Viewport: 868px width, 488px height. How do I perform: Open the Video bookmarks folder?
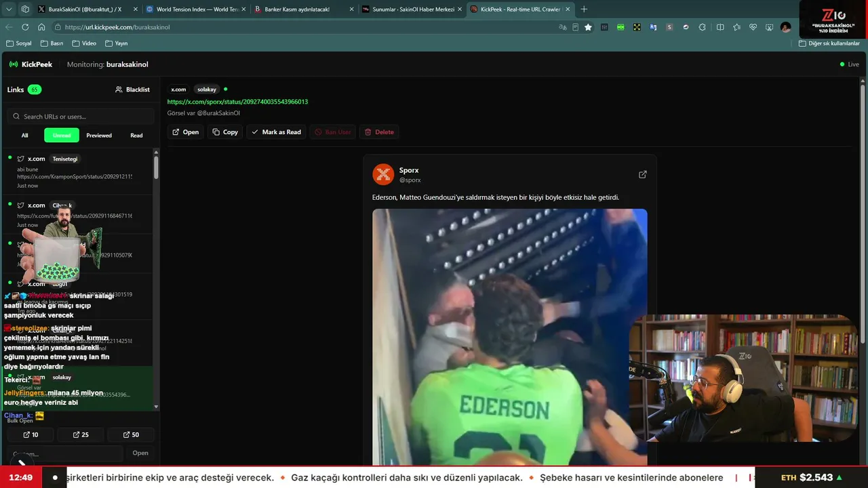click(84, 43)
